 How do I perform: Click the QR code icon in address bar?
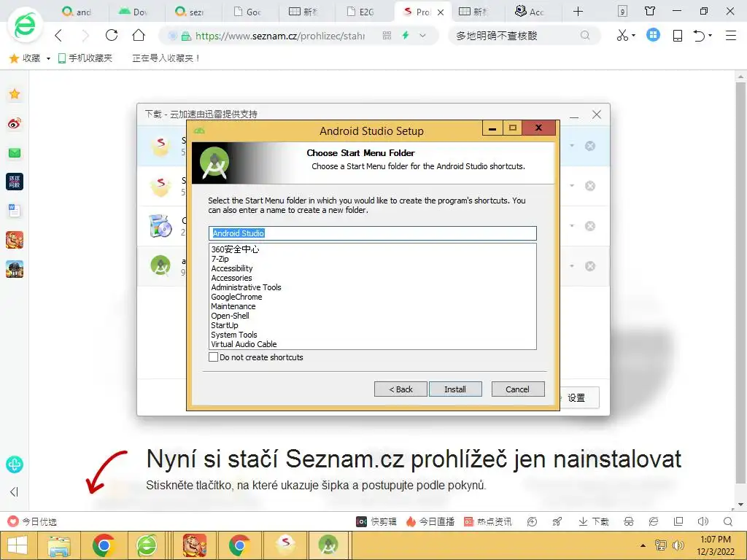click(387, 35)
